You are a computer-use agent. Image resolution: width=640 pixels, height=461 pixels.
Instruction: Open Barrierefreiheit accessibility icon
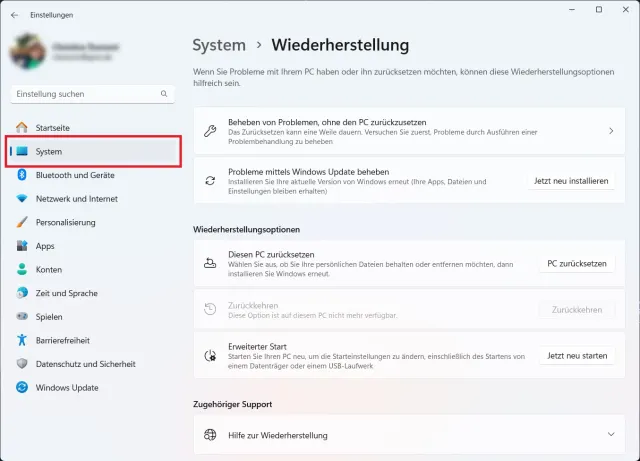click(x=21, y=340)
